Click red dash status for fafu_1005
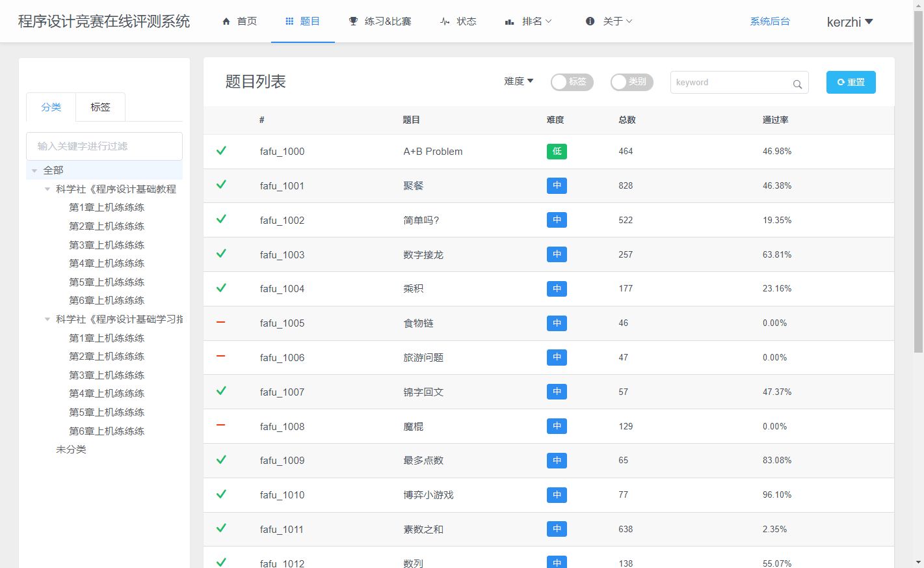This screenshot has height=568, width=924. [221, 323]
